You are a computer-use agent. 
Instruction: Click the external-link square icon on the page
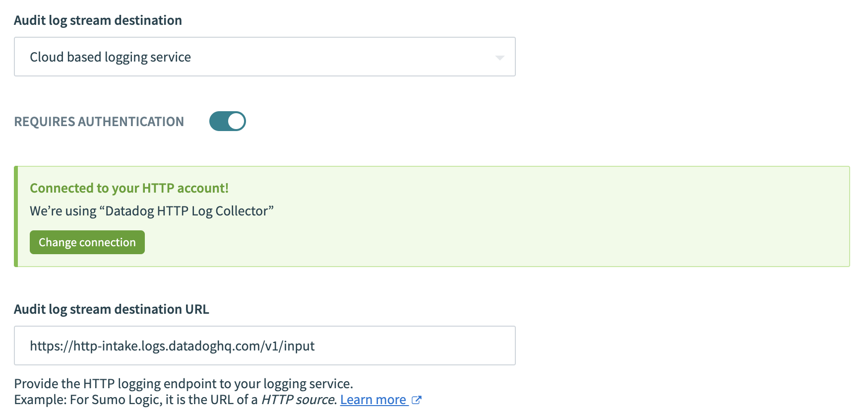[x=417, y=400]
